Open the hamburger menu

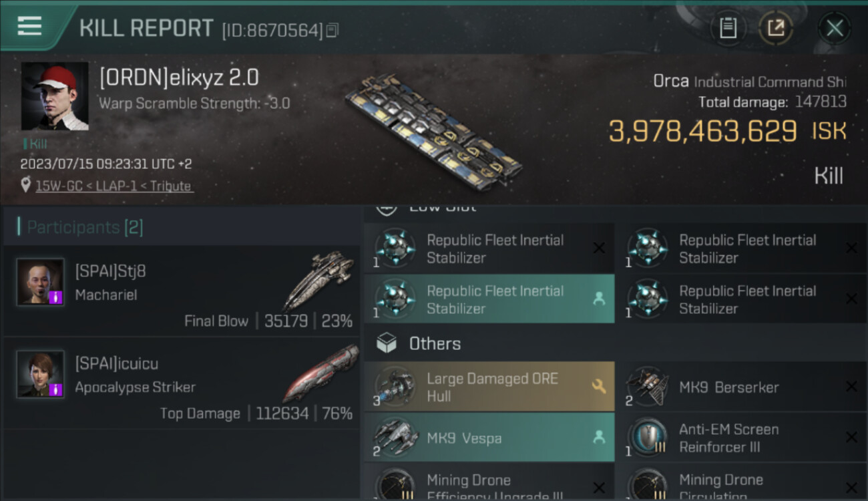[x=29, y=27]
